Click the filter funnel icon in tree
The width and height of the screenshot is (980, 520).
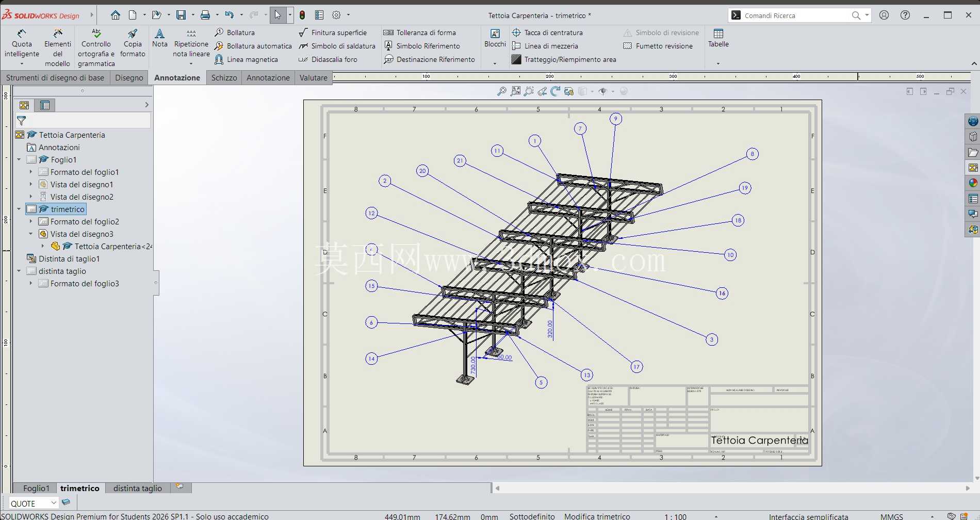[x=22, y=121]
